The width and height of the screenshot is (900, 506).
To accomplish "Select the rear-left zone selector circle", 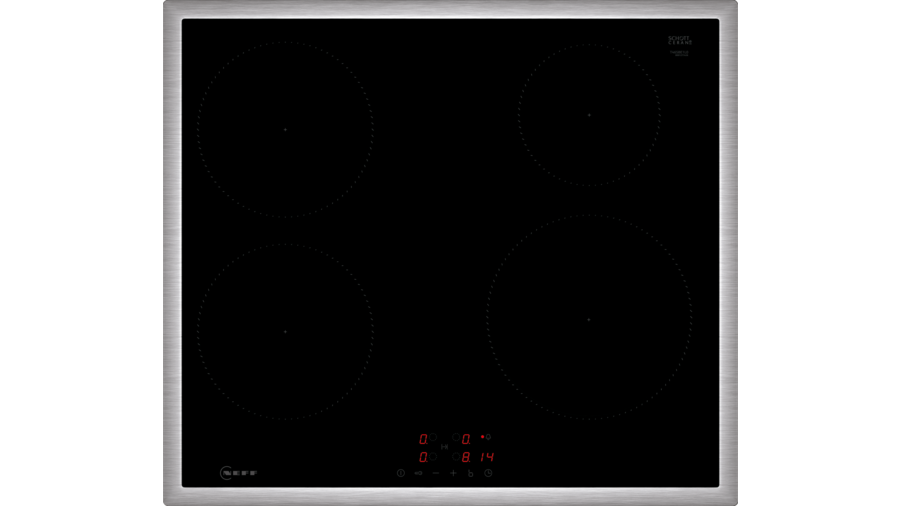I will click(x=434, y=439).
